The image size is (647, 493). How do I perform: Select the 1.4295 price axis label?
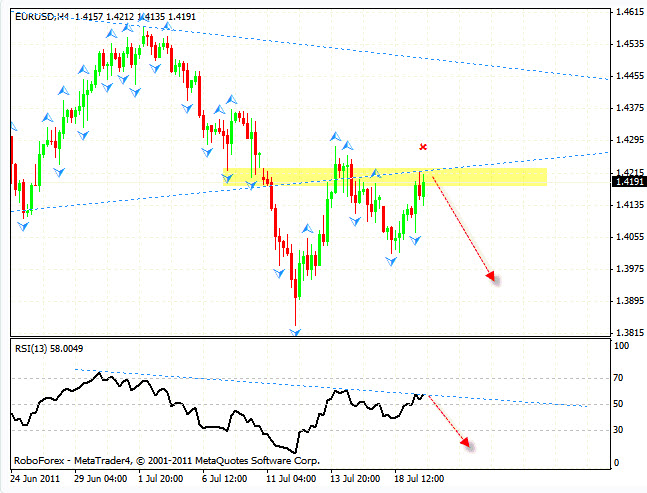pos(630,140)
